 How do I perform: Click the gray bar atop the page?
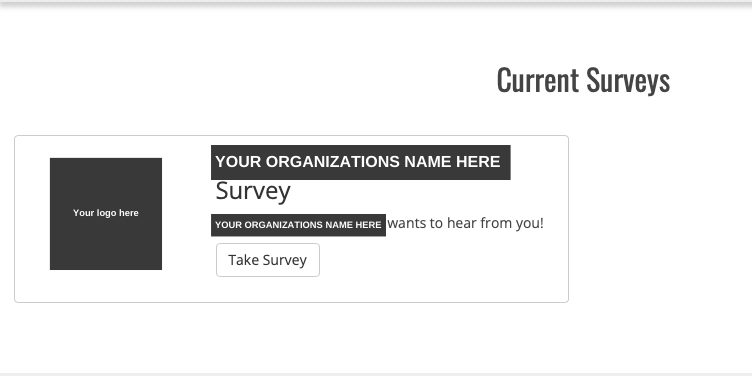(x=376, y=3)
